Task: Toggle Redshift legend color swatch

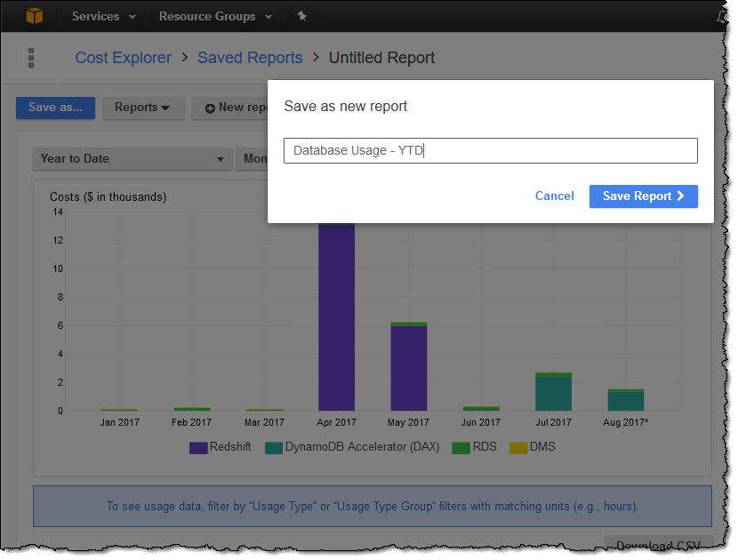Action: pos(197,447)
